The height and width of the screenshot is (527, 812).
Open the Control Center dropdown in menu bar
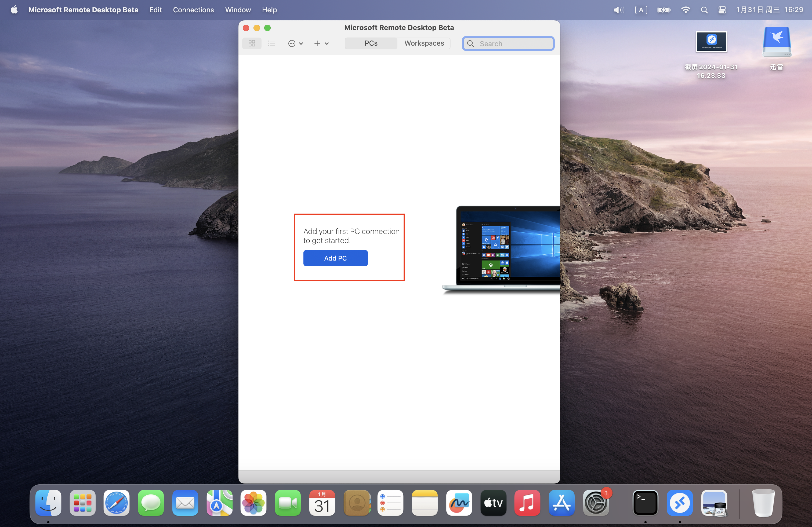pos(722,10)
